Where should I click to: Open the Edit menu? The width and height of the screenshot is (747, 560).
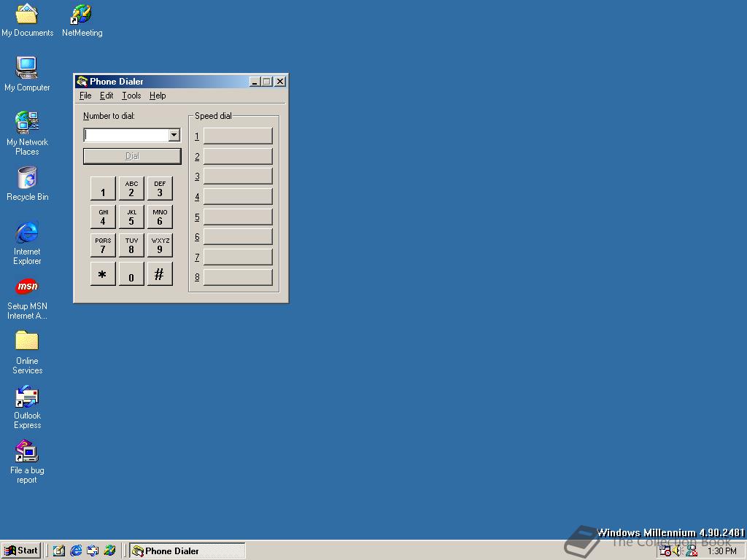(x=107, y=96)
